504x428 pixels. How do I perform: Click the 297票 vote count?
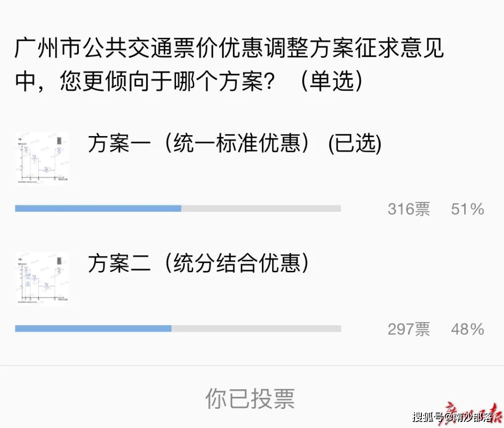click(x=409, y=330)
